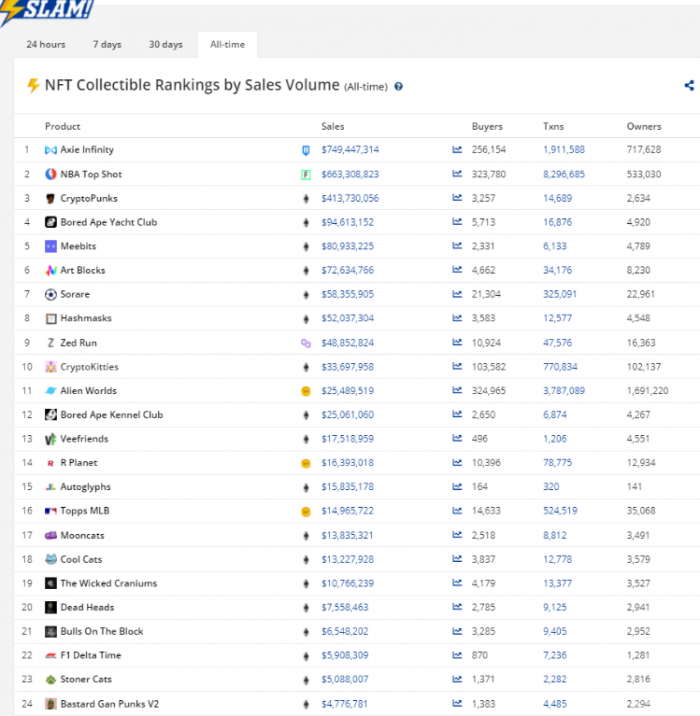Switch to the 7 days tab
Image resolution: width=700 pixels, height=716 pixels.
(107, 44)
